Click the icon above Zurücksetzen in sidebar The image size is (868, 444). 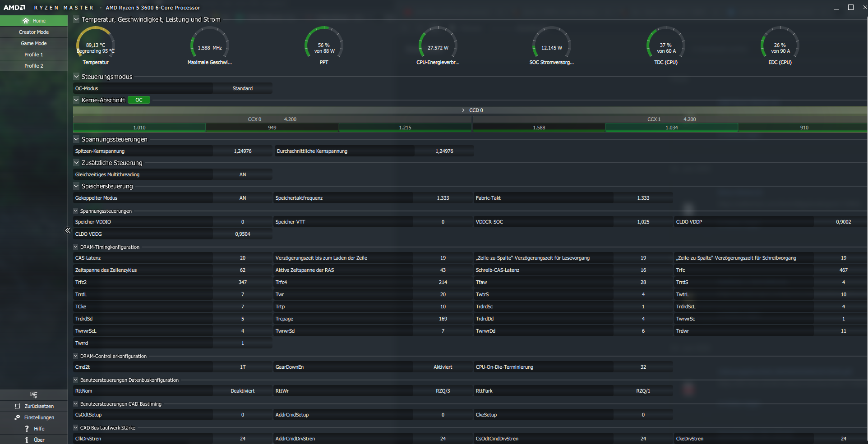click(x=34, y=395)
